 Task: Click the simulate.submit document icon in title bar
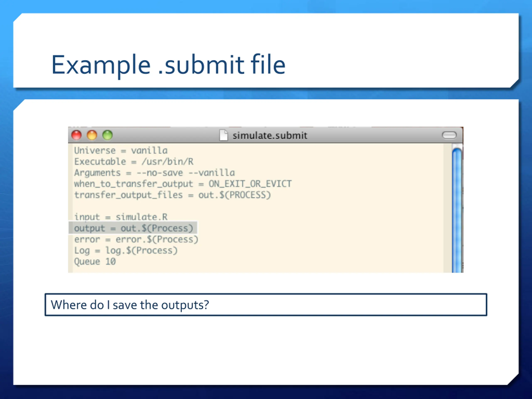(x=223, y=135)
